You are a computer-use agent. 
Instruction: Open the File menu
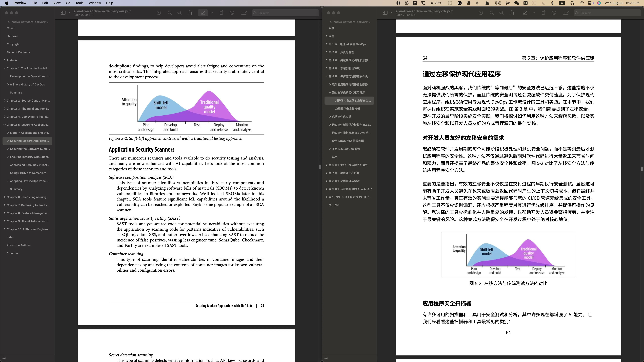coord(34,3)
